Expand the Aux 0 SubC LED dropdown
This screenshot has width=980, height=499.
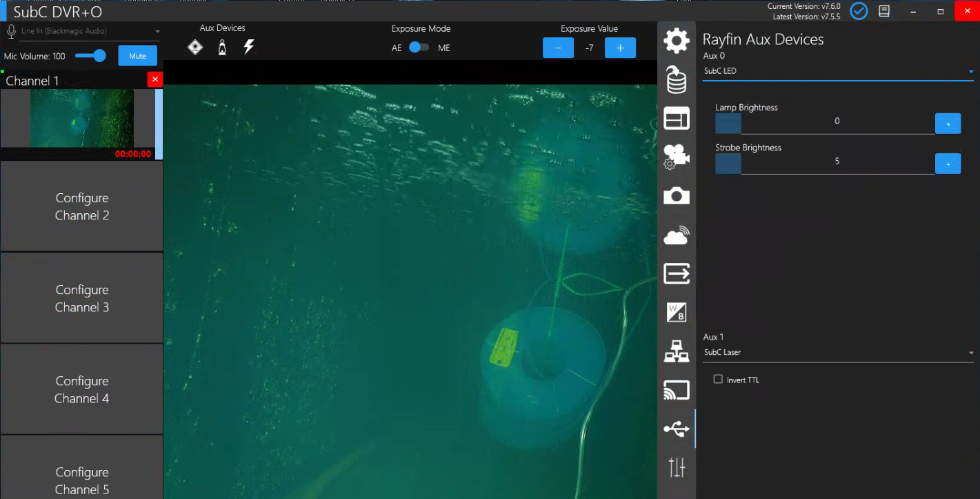click(x=838, y=71)
